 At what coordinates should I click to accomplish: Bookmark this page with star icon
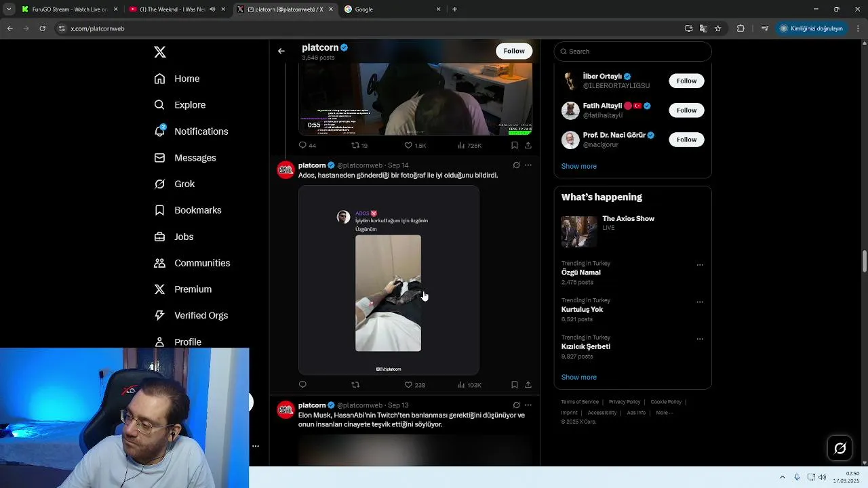[718, 28]
